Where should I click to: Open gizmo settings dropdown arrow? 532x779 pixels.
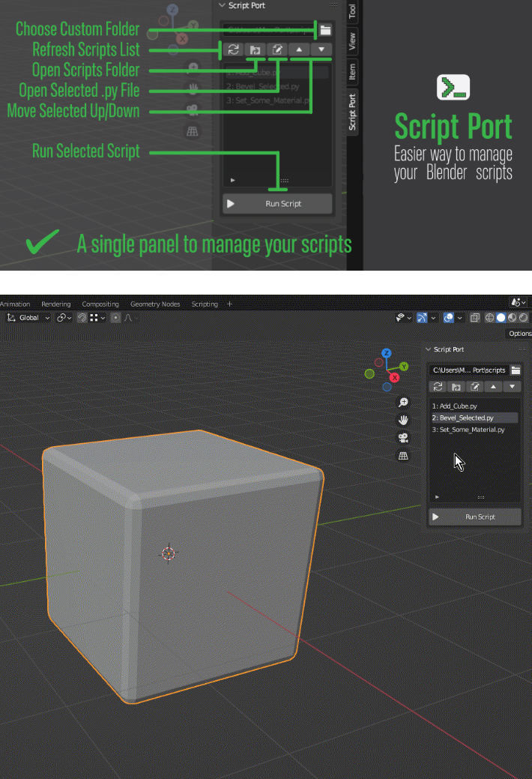(433, 317)
